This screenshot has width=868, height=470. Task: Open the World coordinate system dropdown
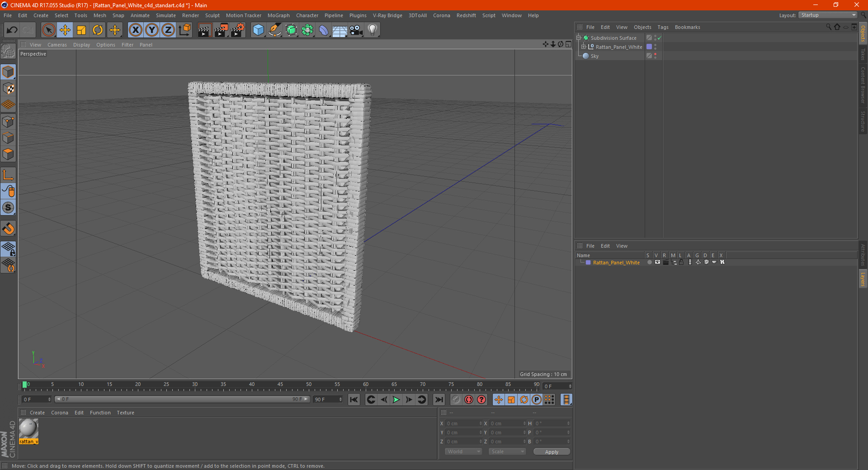click(463, 451)
